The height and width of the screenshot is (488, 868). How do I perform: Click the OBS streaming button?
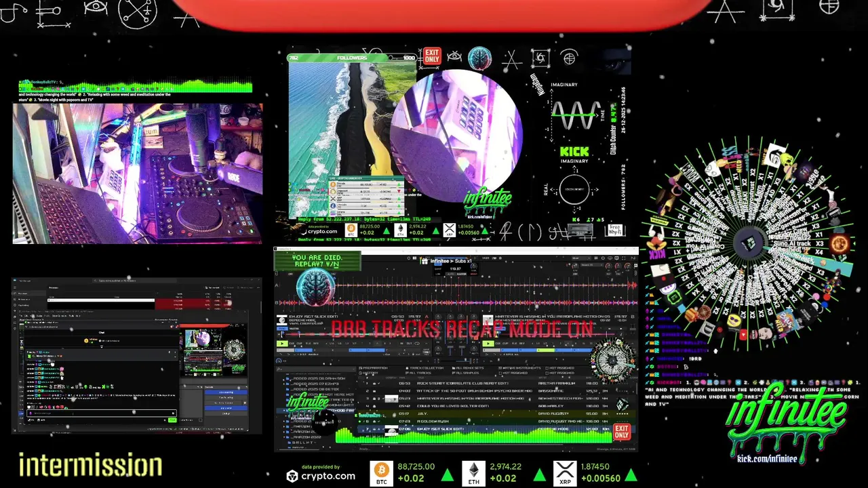click(x=226, y=392)
